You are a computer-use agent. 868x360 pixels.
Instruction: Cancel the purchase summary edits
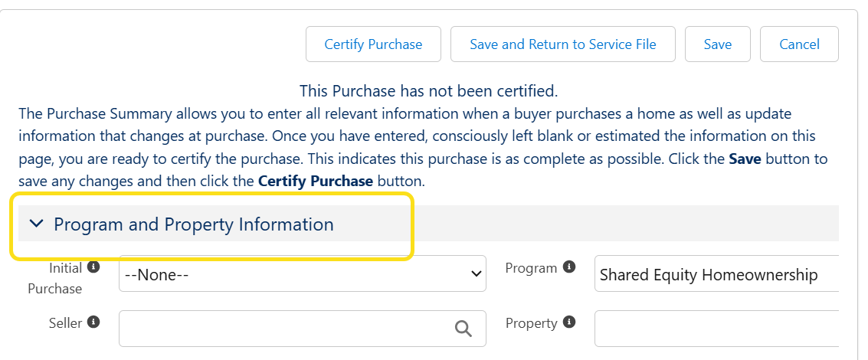pyautogui.click(x=799, y=44)
